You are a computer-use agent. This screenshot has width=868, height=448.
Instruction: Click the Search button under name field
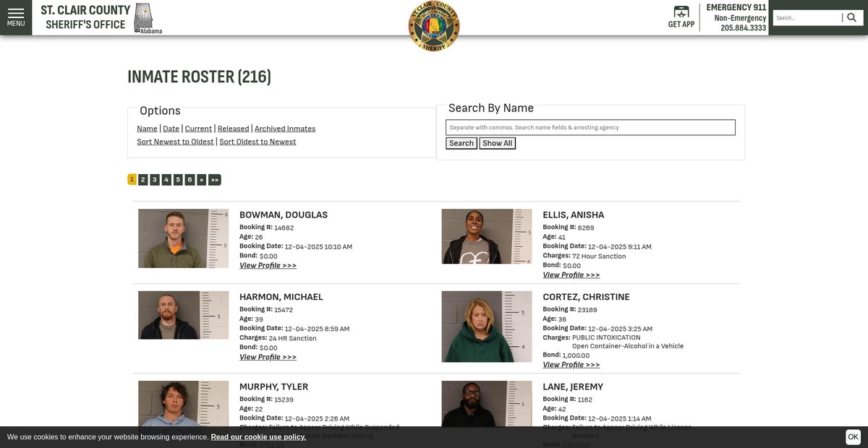[x=461, y=143]
